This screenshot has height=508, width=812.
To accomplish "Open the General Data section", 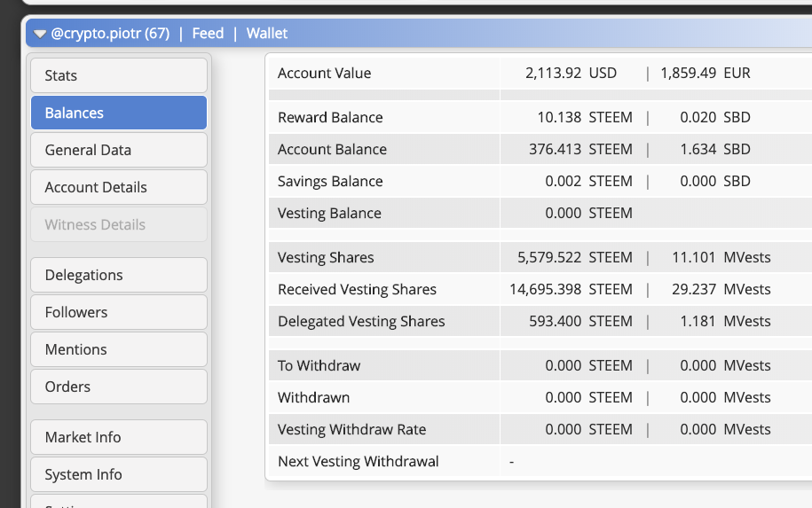I will click(119, 150).
